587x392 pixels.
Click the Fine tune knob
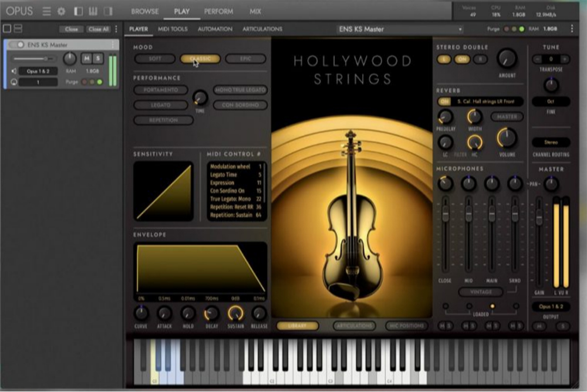551,85
